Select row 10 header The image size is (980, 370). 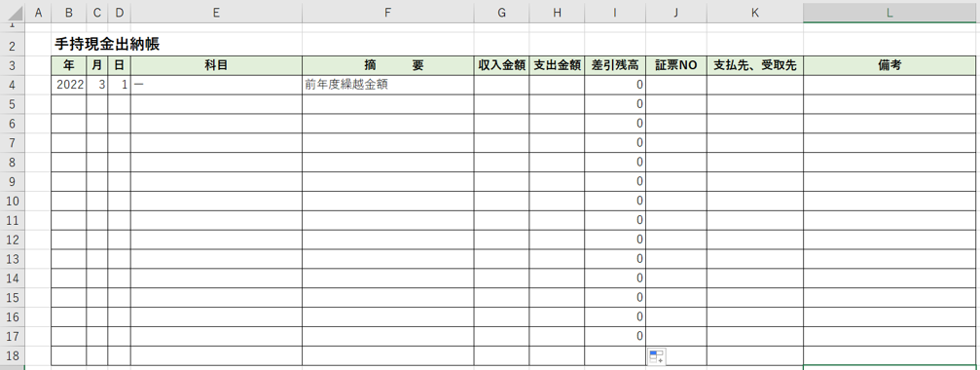point(13,201)
